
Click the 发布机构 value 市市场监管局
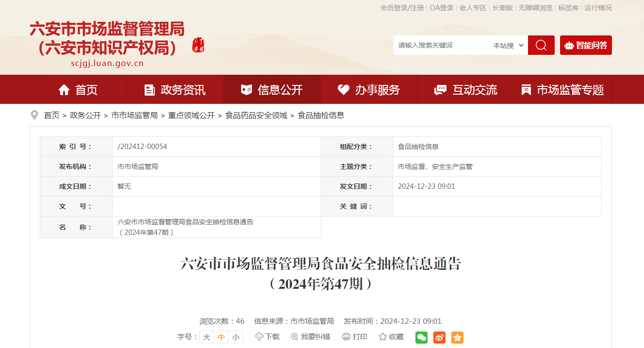coord(138,166)
